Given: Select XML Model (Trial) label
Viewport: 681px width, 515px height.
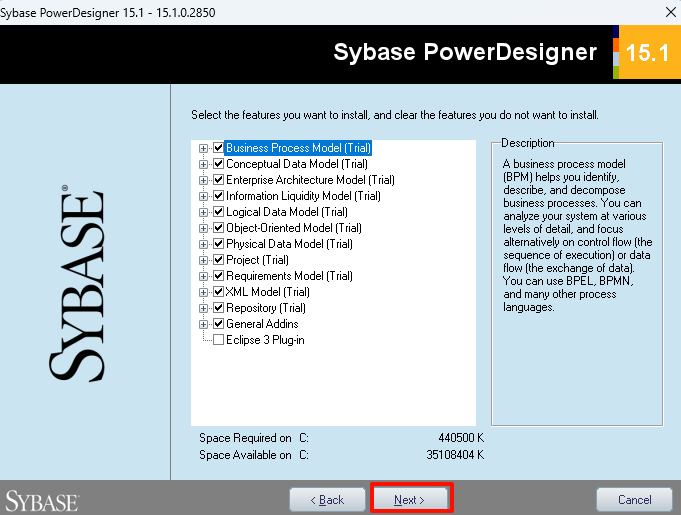Looking at the screenshot, I should coord(268,292).
